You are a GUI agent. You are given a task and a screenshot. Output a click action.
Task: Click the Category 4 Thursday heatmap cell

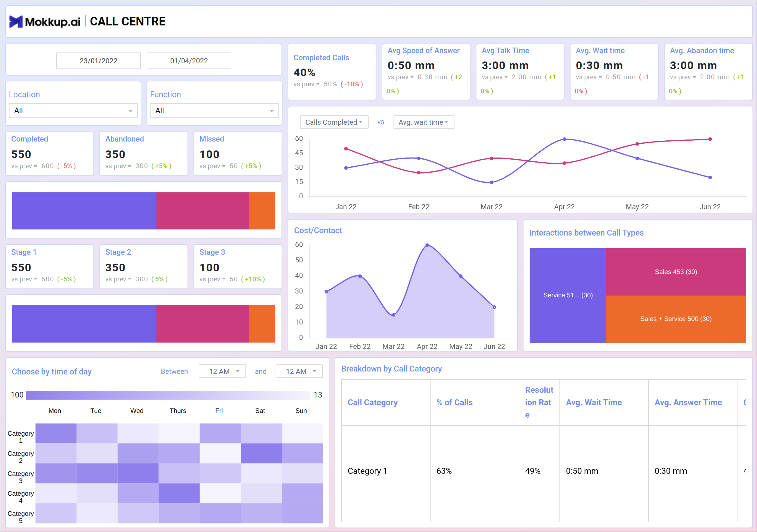click(x=179, y=494)
